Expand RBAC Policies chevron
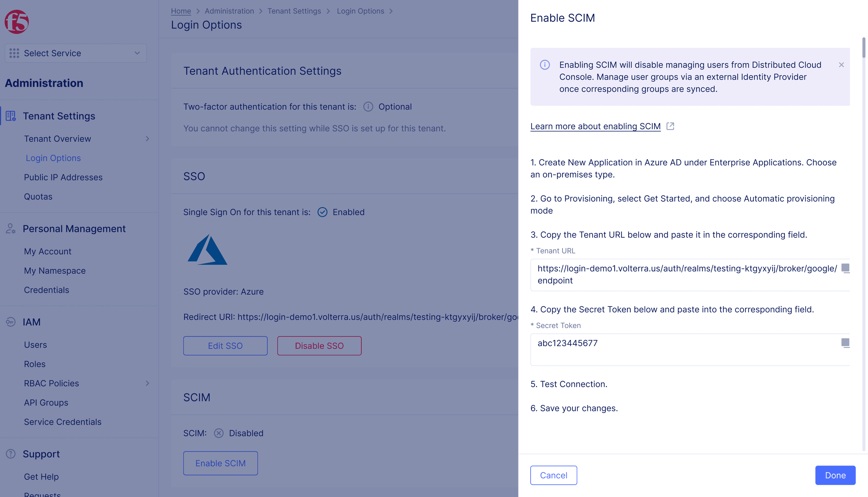868x497 pixels. [148, 384]
